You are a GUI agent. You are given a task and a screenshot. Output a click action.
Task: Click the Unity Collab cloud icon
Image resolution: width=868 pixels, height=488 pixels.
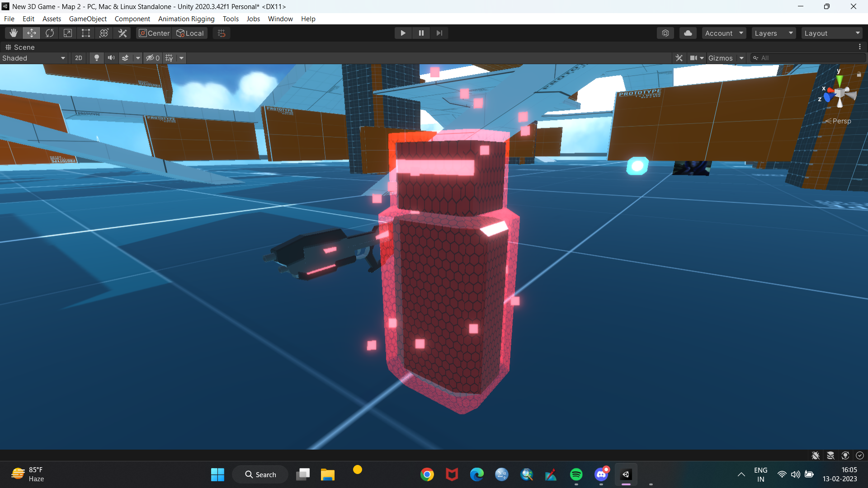tap(688, 33)
